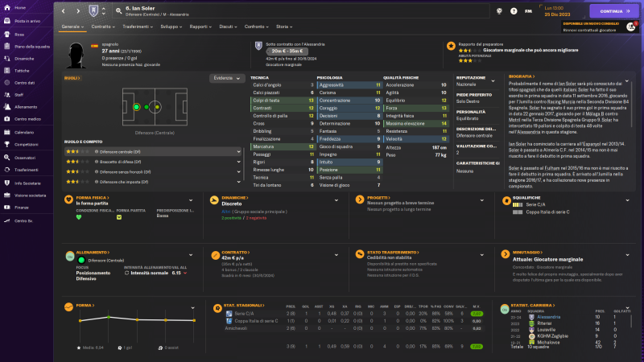Click the player silhouette portrait
Image resolution: width=644 pixels, height=362 pixels.
coord(76,55)
